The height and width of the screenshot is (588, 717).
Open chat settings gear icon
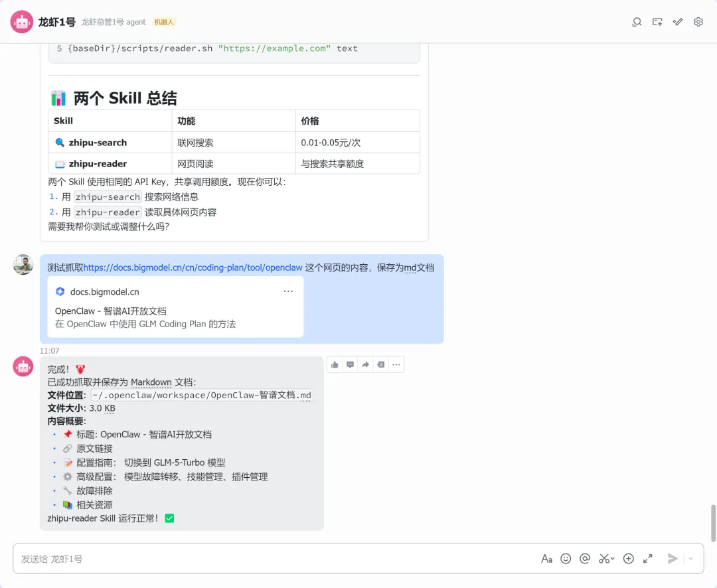click(x=698, y=22)
